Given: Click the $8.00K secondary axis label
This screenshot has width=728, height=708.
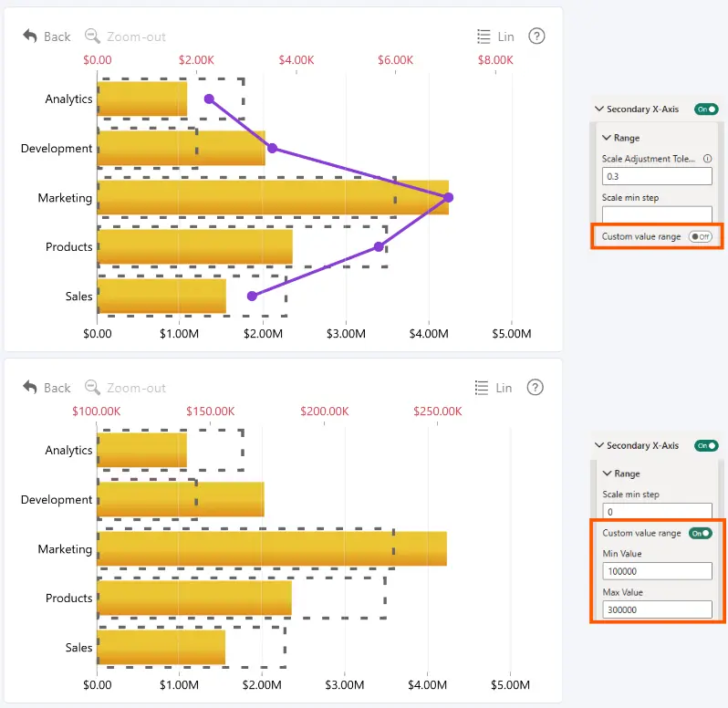Looking at the screenshot, I should point(495,60).
